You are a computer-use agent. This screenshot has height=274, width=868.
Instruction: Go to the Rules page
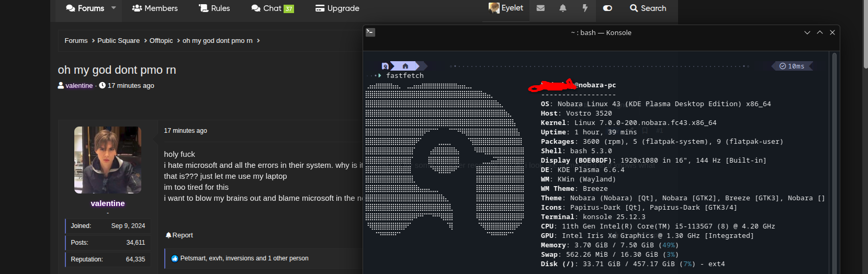215,8
